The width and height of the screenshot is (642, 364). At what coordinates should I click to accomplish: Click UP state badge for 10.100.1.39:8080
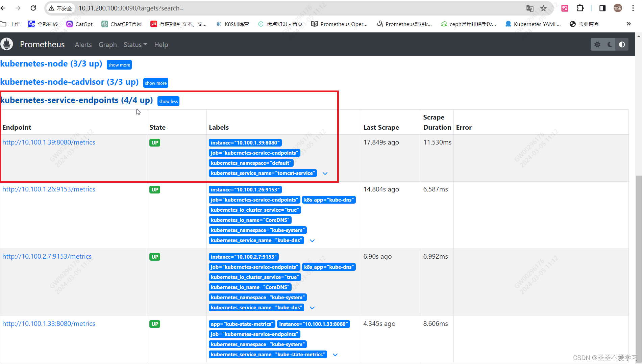pyautogui.click(x=155, y=142)
